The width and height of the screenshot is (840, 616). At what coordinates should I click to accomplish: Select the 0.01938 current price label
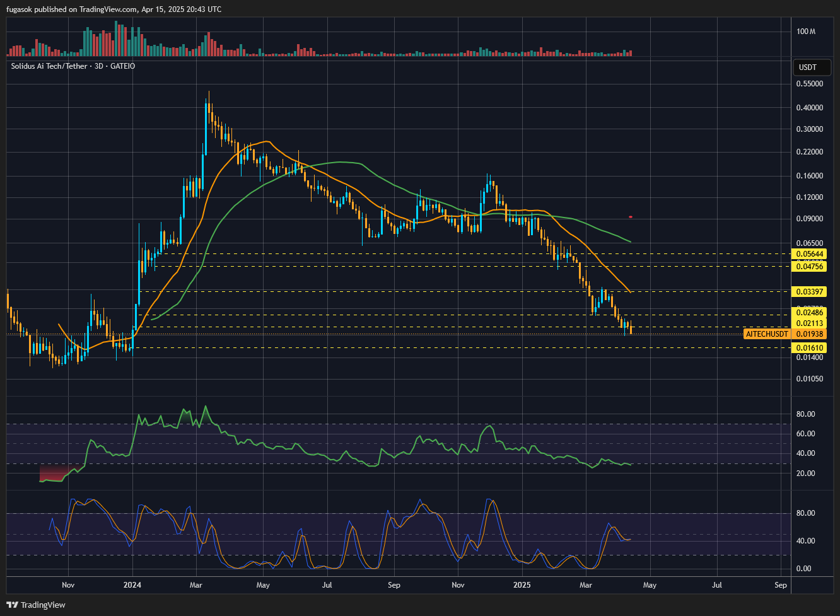[x=809, y=334]
